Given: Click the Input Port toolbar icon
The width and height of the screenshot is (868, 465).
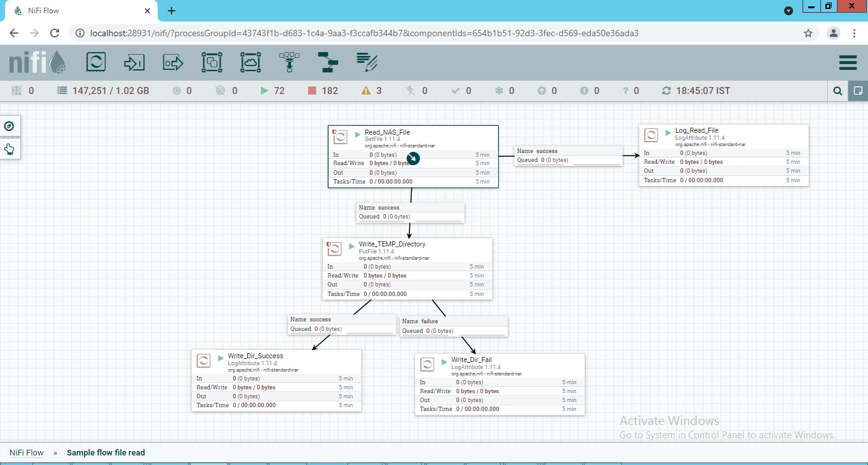Looking at the screenshot, I should 134,62.
